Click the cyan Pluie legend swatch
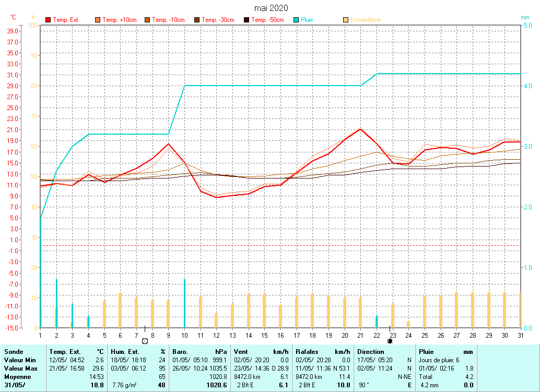The height and width of the screenshot is (392, 540). point(296,20)
